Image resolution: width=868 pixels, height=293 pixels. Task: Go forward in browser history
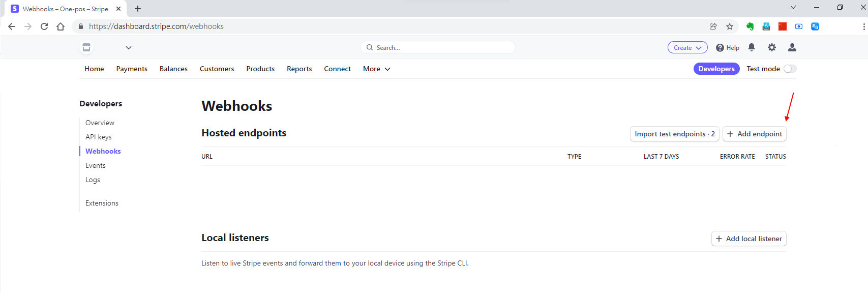coord(28,26)
